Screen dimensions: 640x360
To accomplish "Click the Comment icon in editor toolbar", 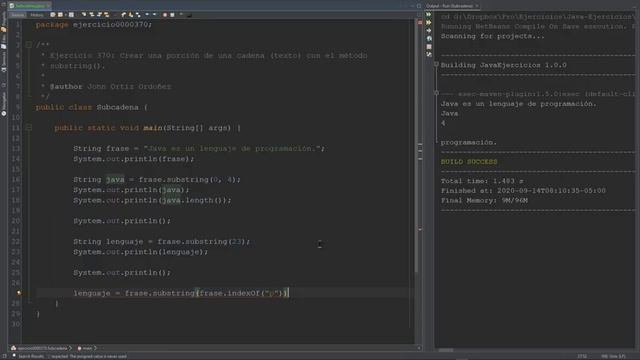I will (182, 15).
